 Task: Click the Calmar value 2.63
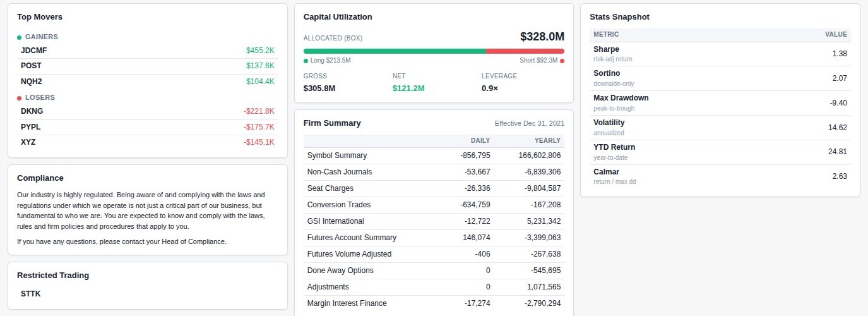click(840, 176)
